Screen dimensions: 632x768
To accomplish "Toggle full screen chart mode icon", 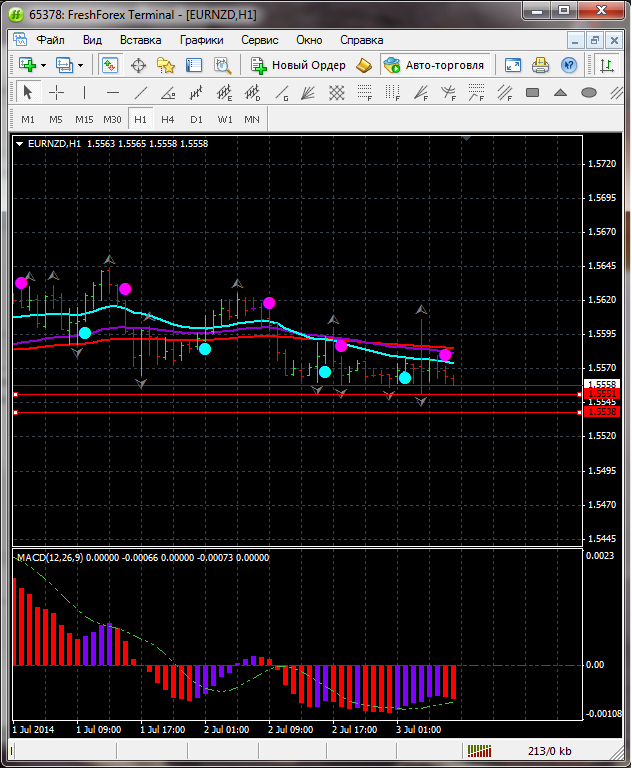I will (513, 65).
